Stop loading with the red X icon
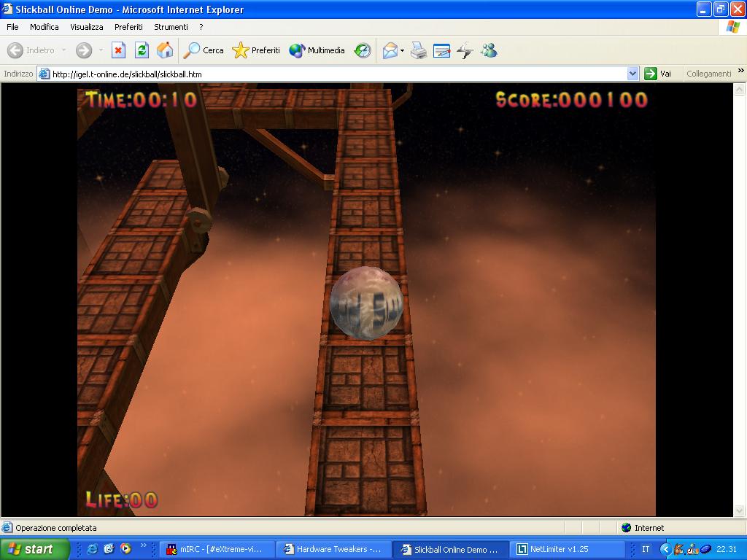The image size is (747, 560). tap(118, 50)
